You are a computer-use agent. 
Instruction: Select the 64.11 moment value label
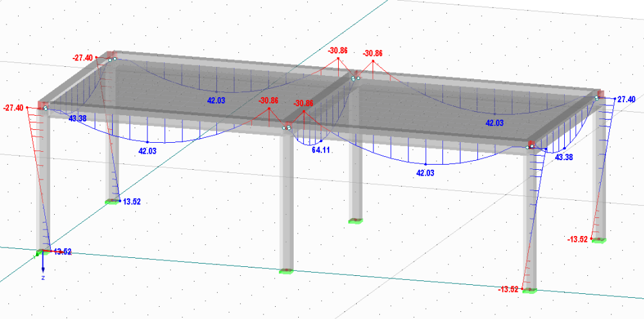coord(321,150)
